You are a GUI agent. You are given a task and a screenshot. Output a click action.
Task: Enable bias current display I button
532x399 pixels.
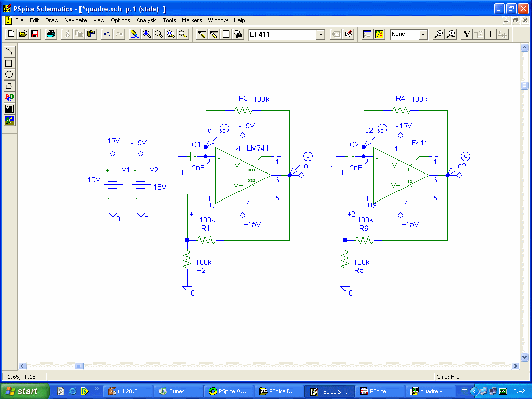490,34
